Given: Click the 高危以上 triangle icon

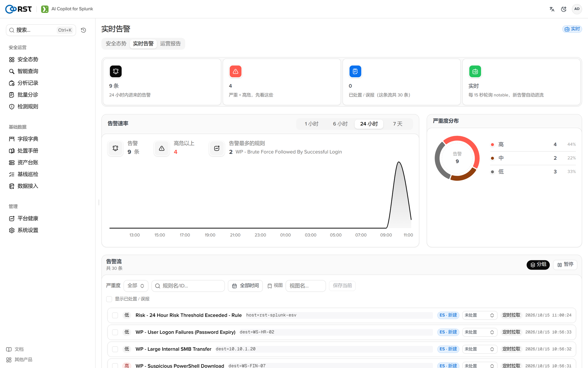Looking at the screenshot, I should [162, 148].
